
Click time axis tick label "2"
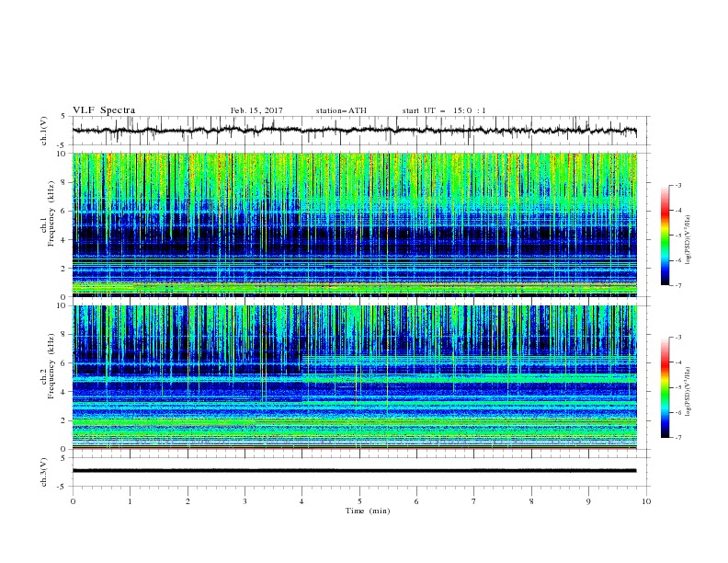[188, 501]
